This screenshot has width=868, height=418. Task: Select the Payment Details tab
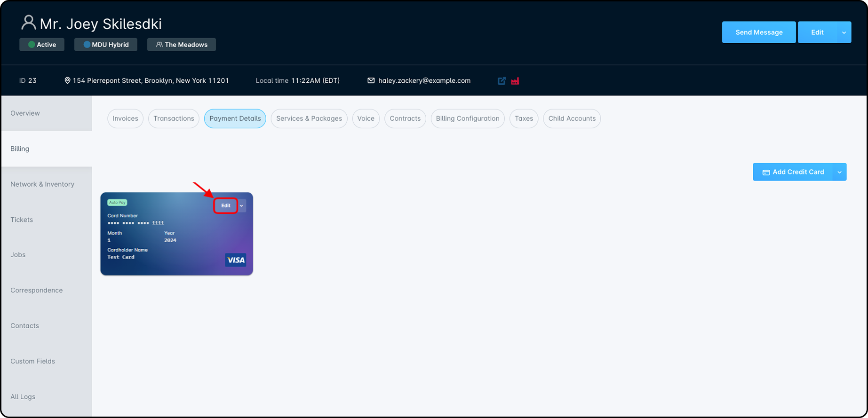click(x=235, y=118)
